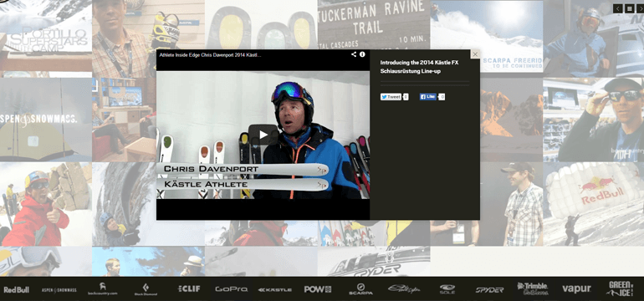Play the Chris Davenport video

[263, 135]
